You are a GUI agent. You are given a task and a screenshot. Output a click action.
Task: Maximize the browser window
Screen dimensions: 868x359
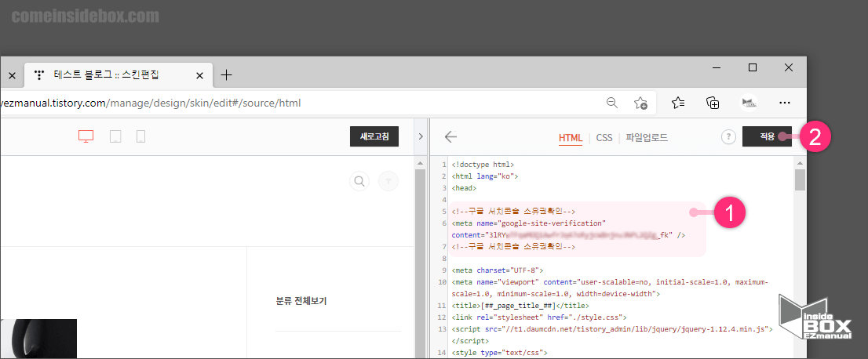coord(753,67)
